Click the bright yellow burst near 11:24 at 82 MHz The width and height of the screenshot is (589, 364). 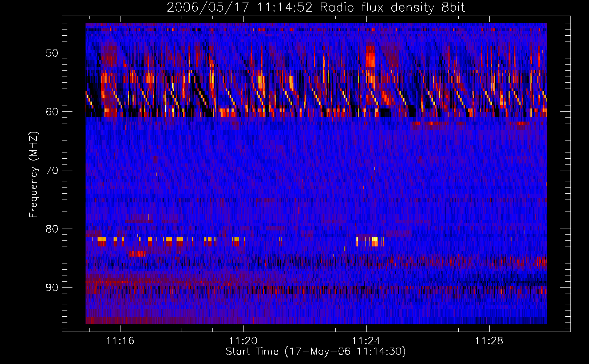coord(375,242)
